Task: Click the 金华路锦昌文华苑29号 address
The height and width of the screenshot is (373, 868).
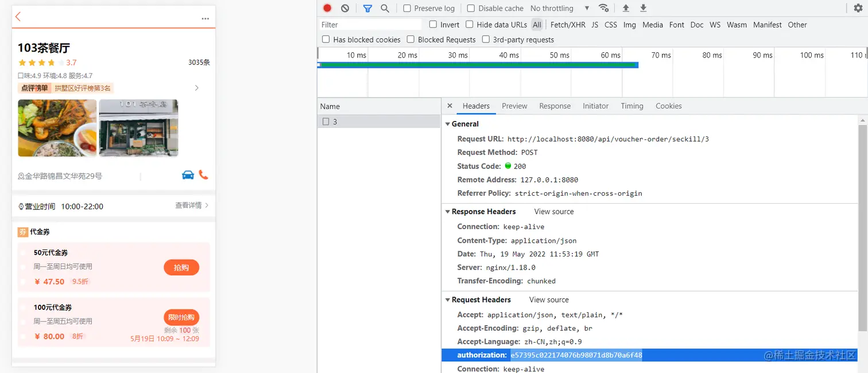Action: (63, 176)
